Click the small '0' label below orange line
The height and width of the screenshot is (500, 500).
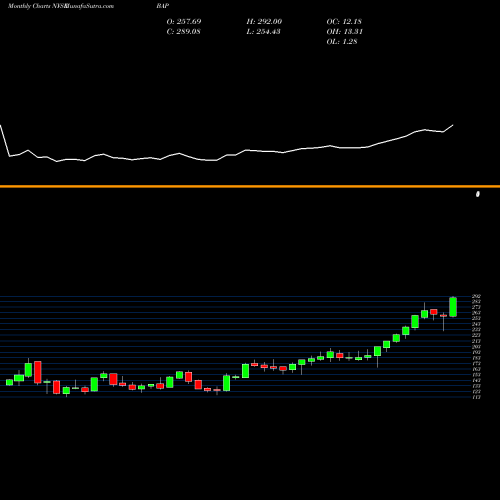pos(478,194)
